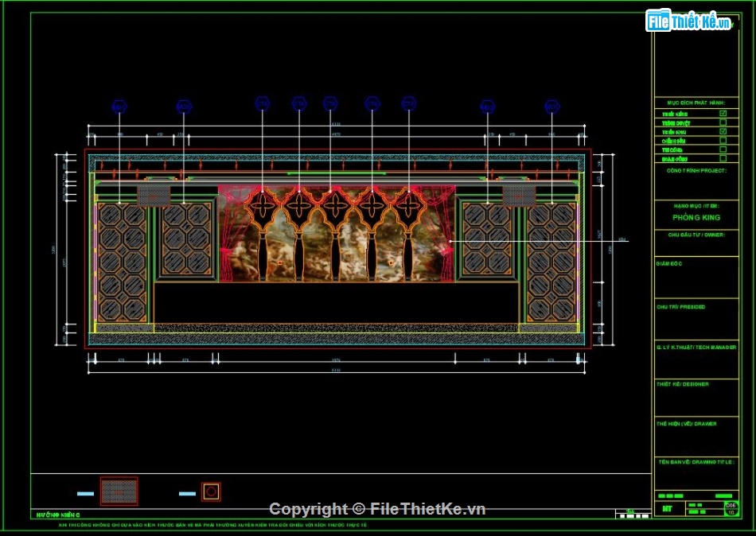Click the THIẾT KẾ/ DESIGNER label
This screenshot has width=756, height=536.
(x=682, y=384)
